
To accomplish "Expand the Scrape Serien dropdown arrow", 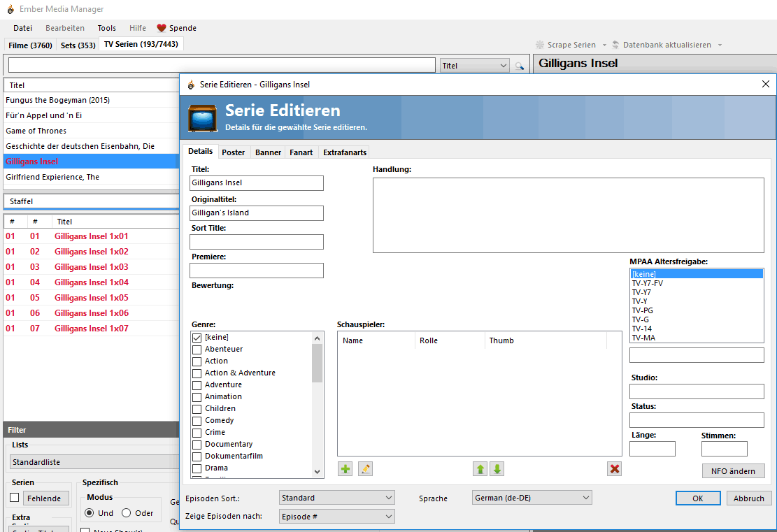I will 604,45.
